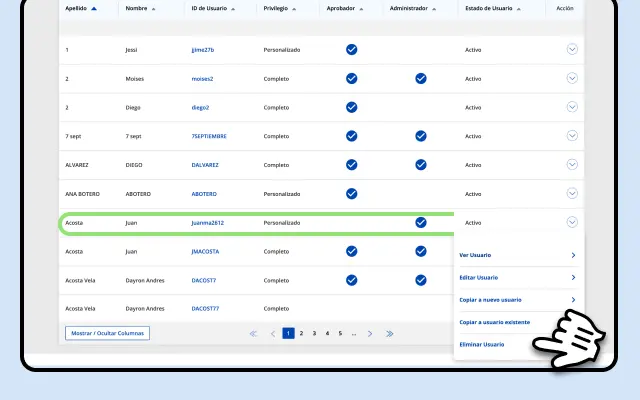This screenshot has width=640, height=400.
Task: Go to page 5
Action: click(340, 333)
